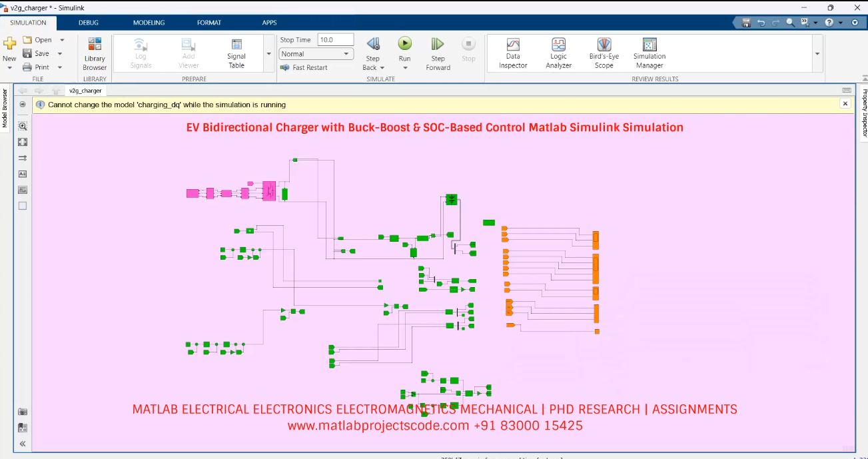This screenshot has width=868, height=459.
Task: Stop the simulation
Action: 468,50
